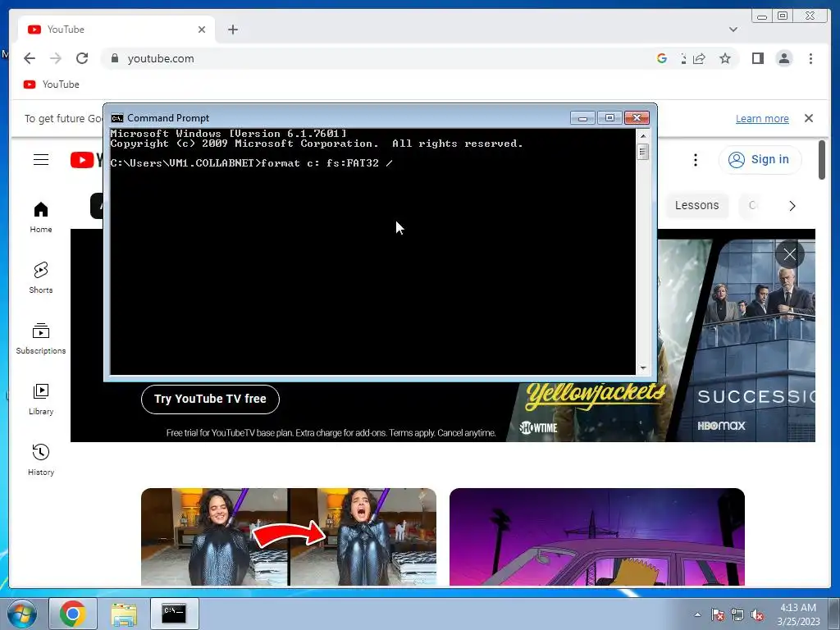Image resolution: width=840 pixels, height=630 pixels.
Task: Click Chrome icon in the taskbar
Action: point(73,614)
